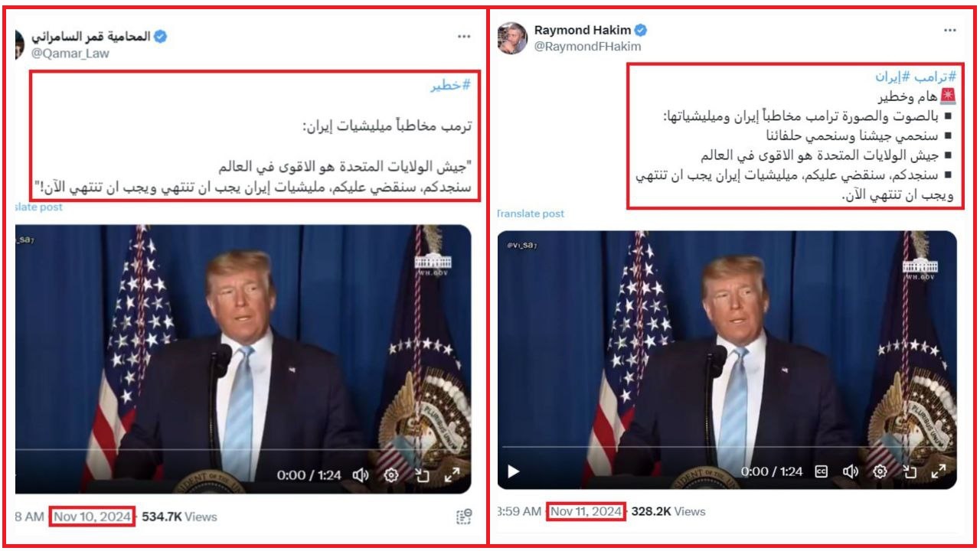The image size is (980, 551).
Task: Open @Qamar_Law profile handle
Action: (70, 54)
